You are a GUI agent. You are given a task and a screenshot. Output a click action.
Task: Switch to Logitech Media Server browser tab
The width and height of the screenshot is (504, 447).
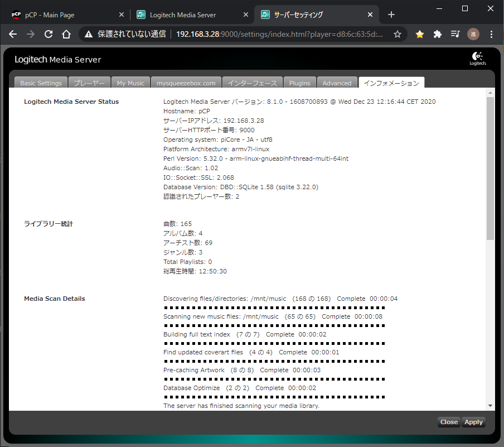coord(192,15)
